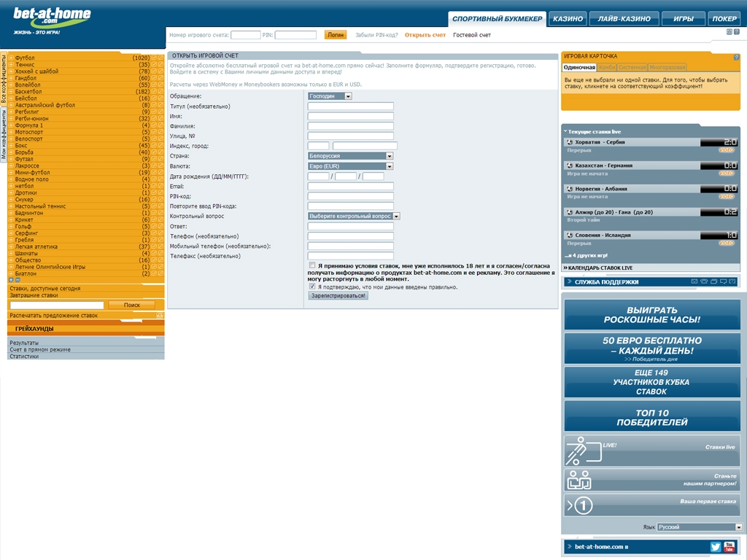This screenshot has width=747, height=560.
Task: Click the football icon next to Словения - Исландия
Action: tap(569, 235)
